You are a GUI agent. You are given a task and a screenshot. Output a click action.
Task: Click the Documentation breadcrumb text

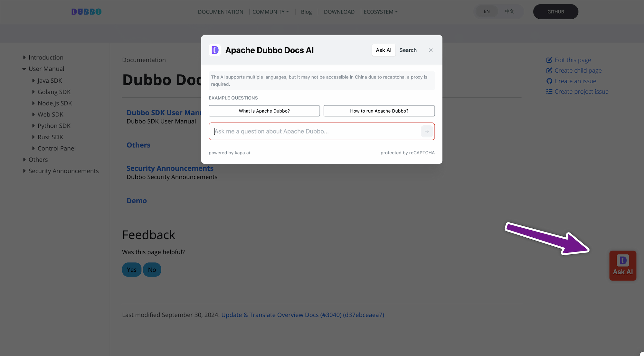[x=144, y=60]
